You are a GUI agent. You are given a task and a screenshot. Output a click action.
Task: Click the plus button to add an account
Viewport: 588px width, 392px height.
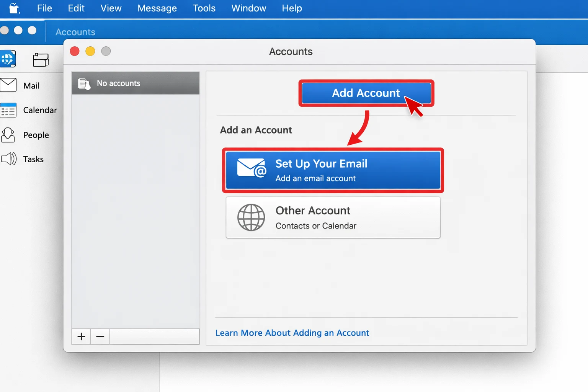point(81,336)
